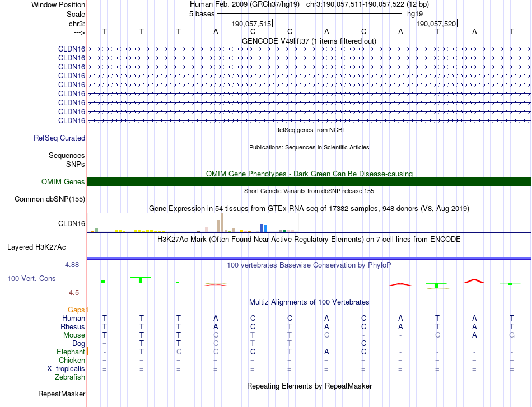
Task: Select the Zebrafish species label
Action: click(x=70, y=377)
